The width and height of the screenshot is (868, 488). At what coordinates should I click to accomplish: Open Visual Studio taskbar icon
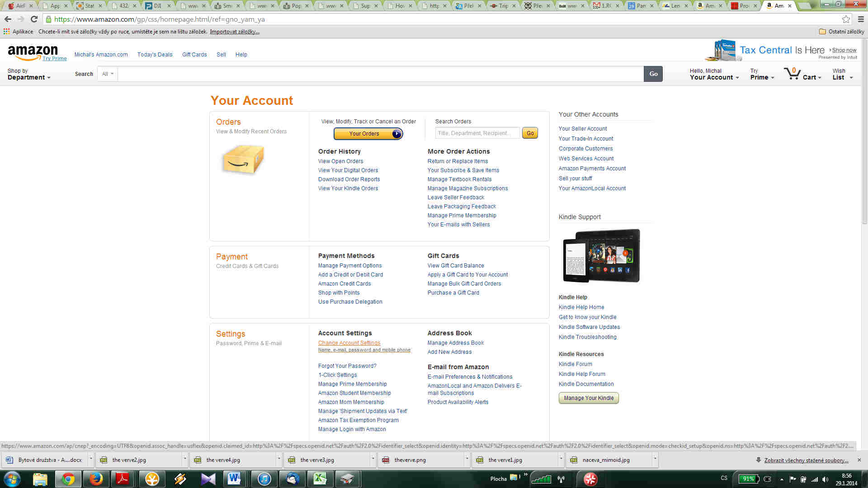point(208,479)
